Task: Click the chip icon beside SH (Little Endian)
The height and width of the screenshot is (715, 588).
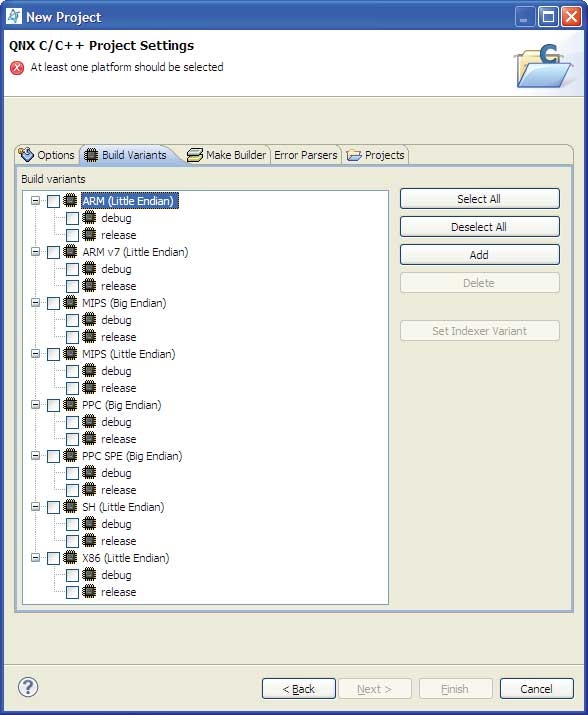Action: pyautogui.click(x=70, y=507)
